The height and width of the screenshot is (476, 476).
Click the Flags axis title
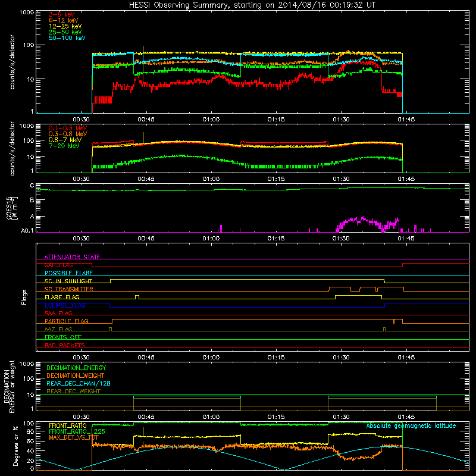pos(24,297)
